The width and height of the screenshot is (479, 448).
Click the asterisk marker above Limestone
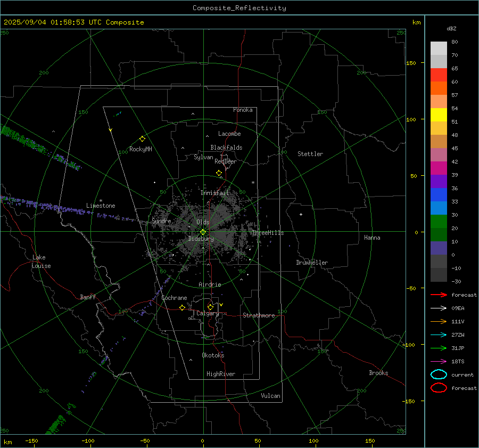point(101,201)
